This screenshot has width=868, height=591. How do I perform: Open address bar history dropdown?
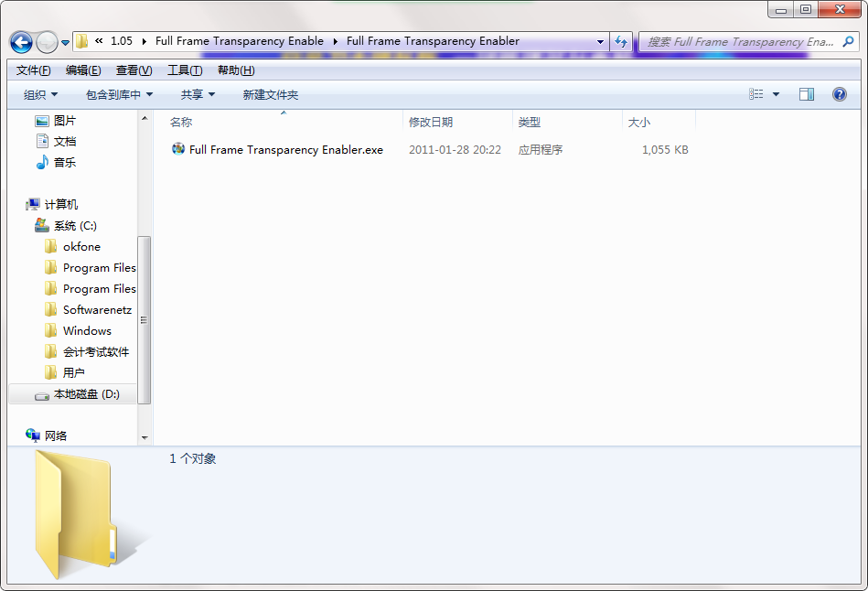[601, 41]
